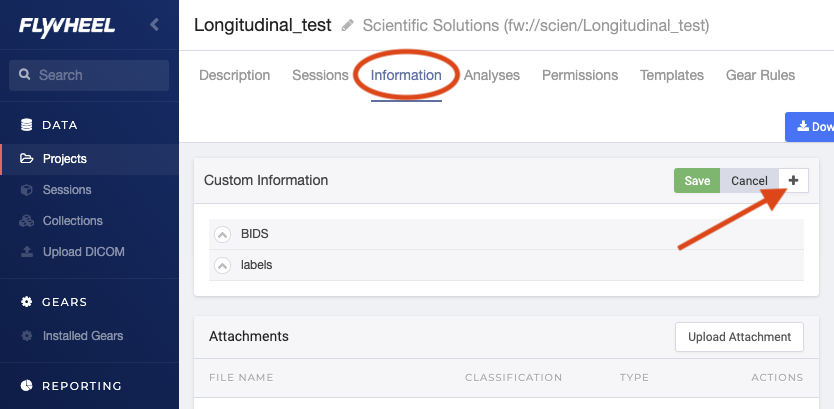Screen dimensions: 834x409
Task: Click the plus icon in Custom Information
Action: (x=793, y=180)
